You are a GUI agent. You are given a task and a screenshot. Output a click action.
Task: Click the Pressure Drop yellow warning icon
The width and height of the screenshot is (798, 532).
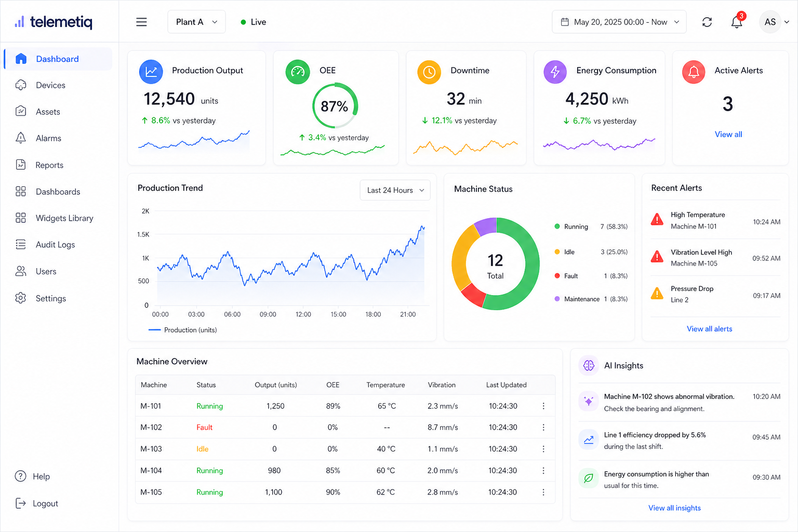pyautogui.click(x=657, y=294)
